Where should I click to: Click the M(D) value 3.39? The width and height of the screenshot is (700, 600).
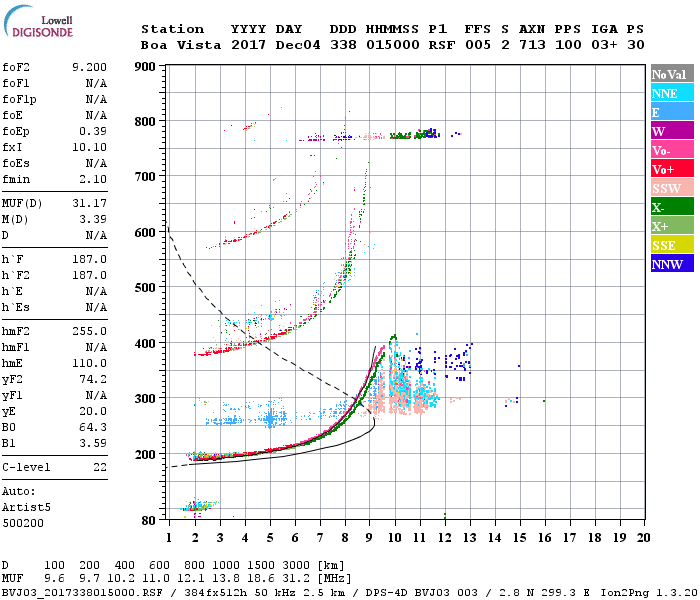(x=93, y=220)
